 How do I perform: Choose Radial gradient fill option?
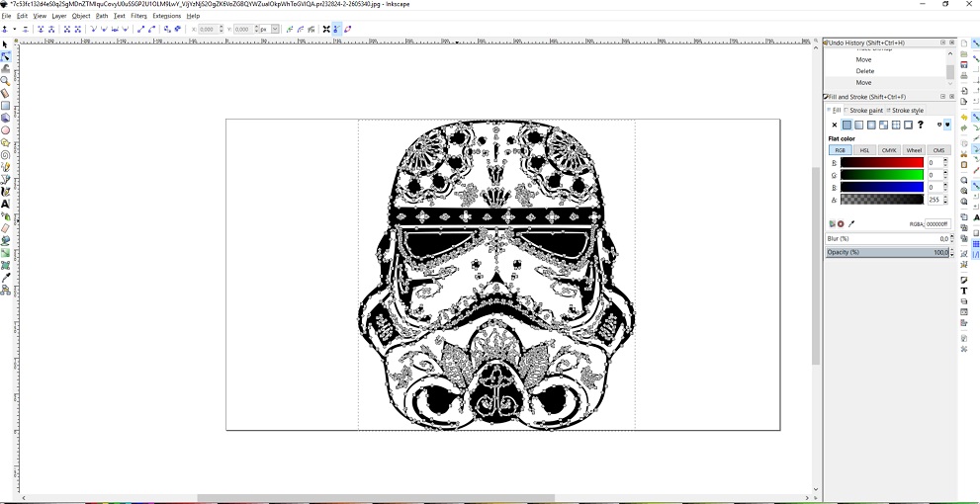(x=871, y=125)
